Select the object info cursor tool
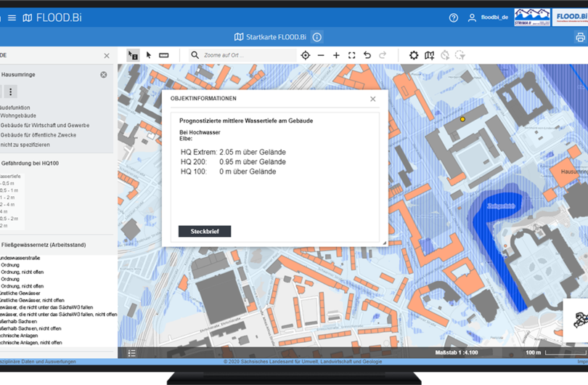The width and height of the screenshot is (588, 385). (x=133, y=55)
